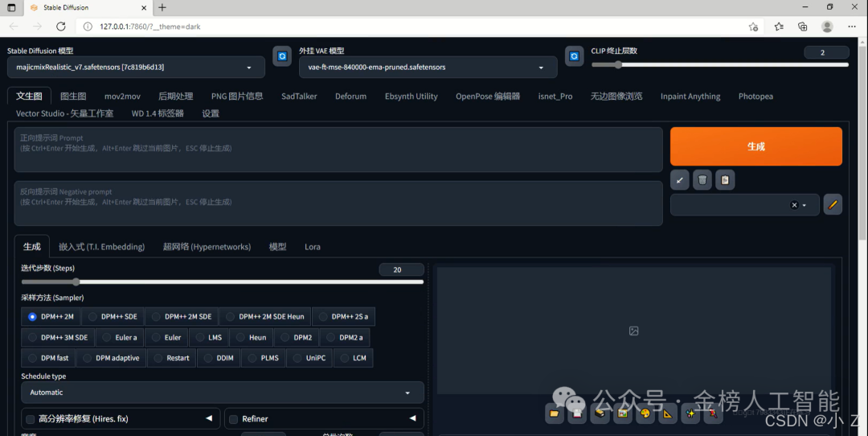Pick the LCM sampler
The height and width of the screenshot is (436, 868).
[x=353, y=358]
